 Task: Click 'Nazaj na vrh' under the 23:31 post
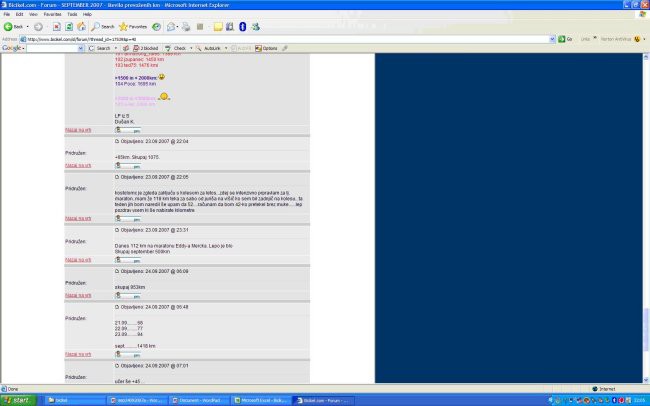(78, 260)
